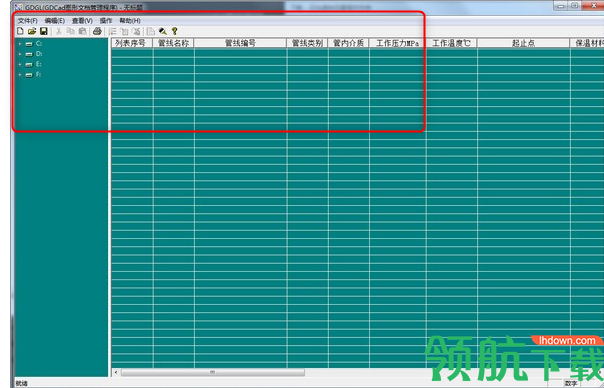This screenshot has height=388, width=604.
Task: Open the 操作 menu
Action: pyautogui.click(x=106, y=20)
